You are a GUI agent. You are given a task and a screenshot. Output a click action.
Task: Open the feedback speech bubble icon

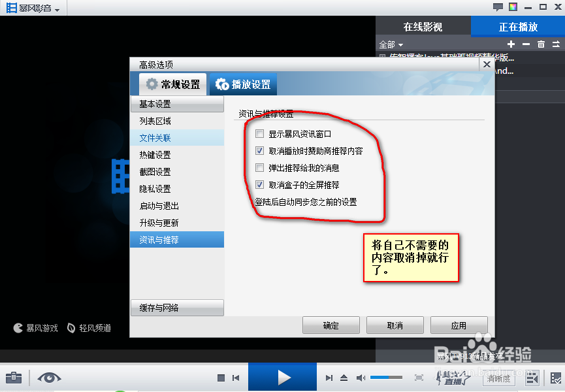click(498, 7)
